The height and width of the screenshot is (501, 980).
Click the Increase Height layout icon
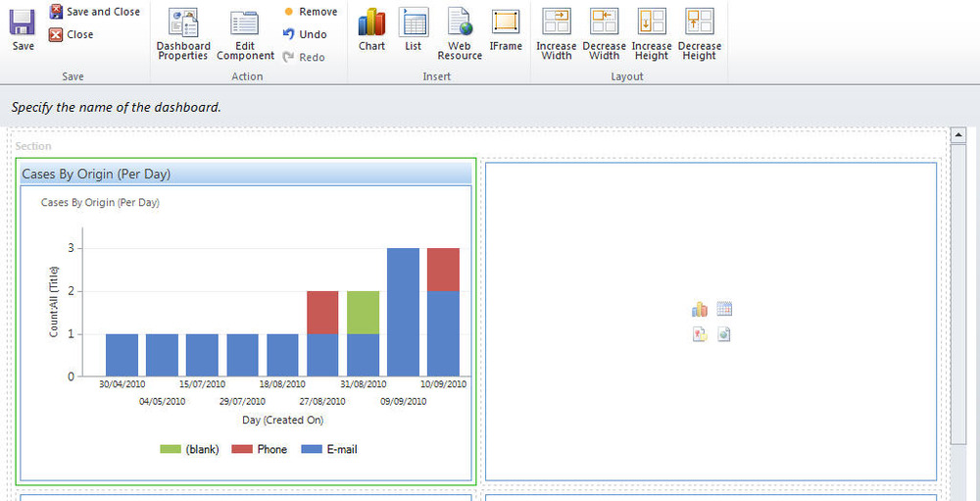click(652, 34)
